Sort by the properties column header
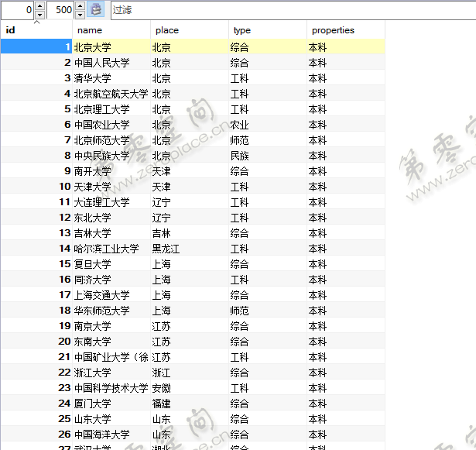The height and width of the screenshot is (450, 476). coord(346,30)
